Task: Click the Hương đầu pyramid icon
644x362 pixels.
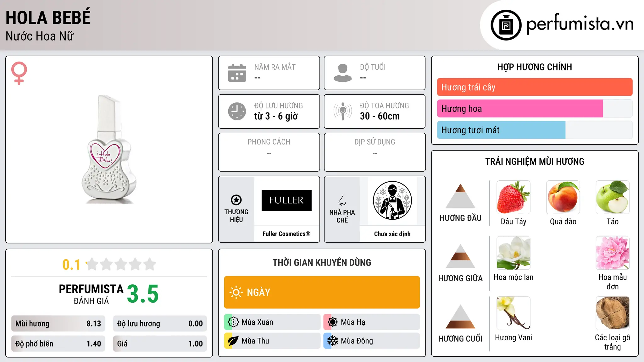Action: click(460, 196)
